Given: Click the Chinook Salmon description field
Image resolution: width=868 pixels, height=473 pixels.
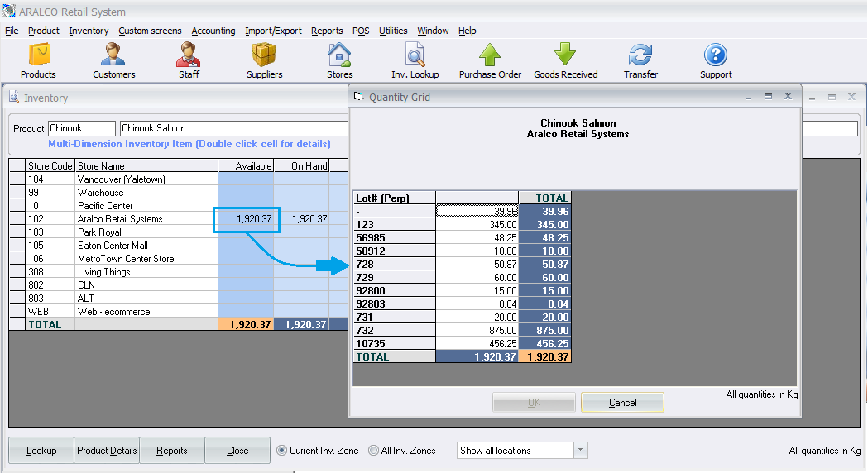Looking at the screenshot, I should coord(233,128).
